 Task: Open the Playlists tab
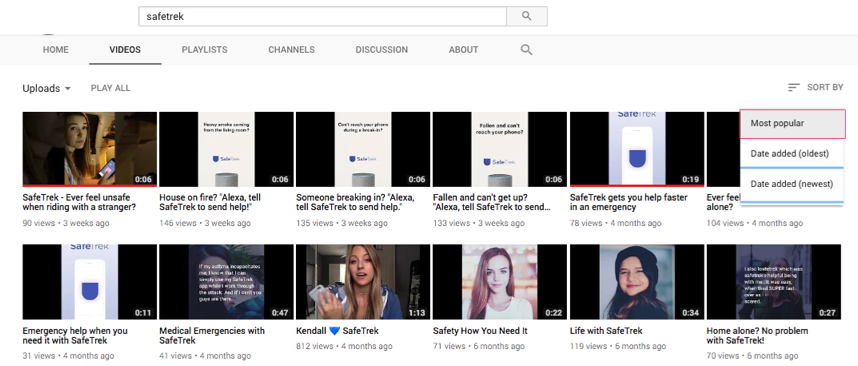click(204, 50)
